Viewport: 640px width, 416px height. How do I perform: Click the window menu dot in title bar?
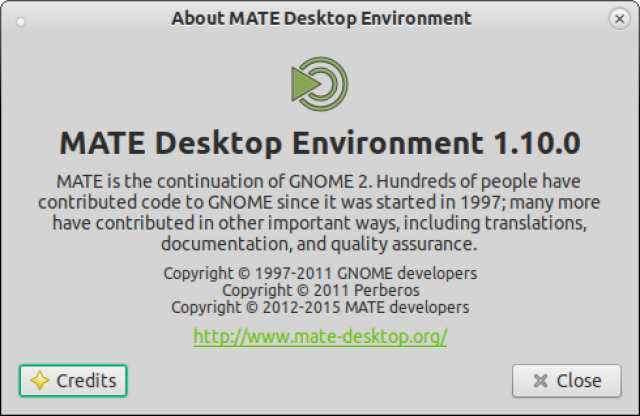21,22
